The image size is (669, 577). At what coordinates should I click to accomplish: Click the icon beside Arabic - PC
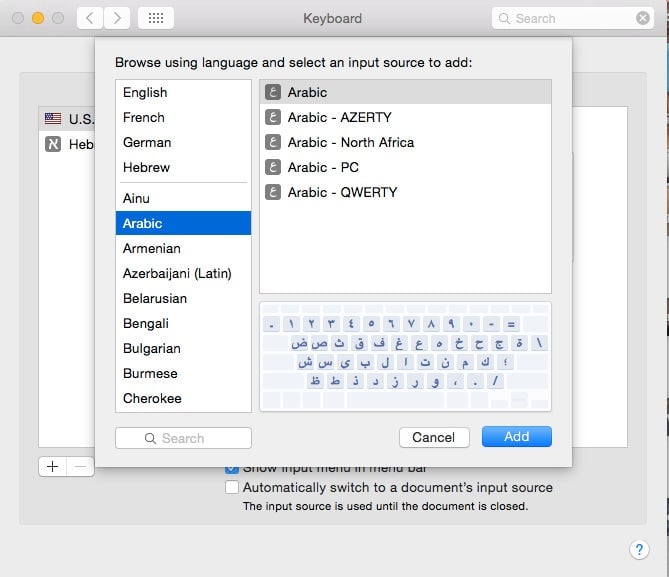click(273, 167)
